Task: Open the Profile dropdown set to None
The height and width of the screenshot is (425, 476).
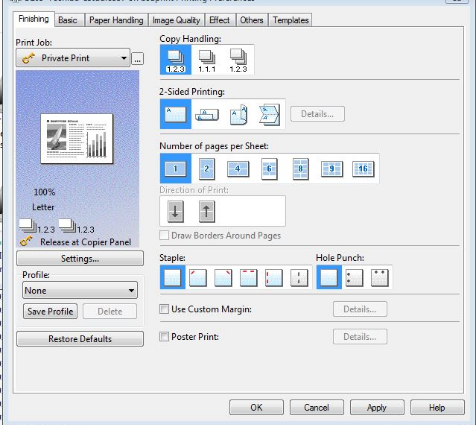Action: tap(80, 290)
